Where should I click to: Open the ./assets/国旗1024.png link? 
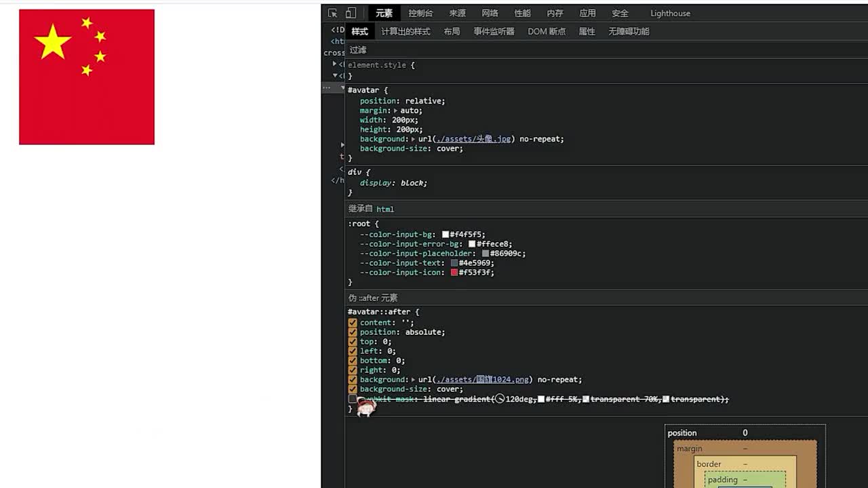[481, 380]
